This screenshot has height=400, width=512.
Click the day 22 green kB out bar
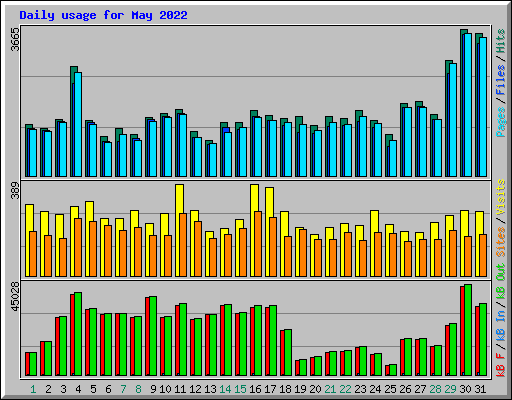pos(348,363)
